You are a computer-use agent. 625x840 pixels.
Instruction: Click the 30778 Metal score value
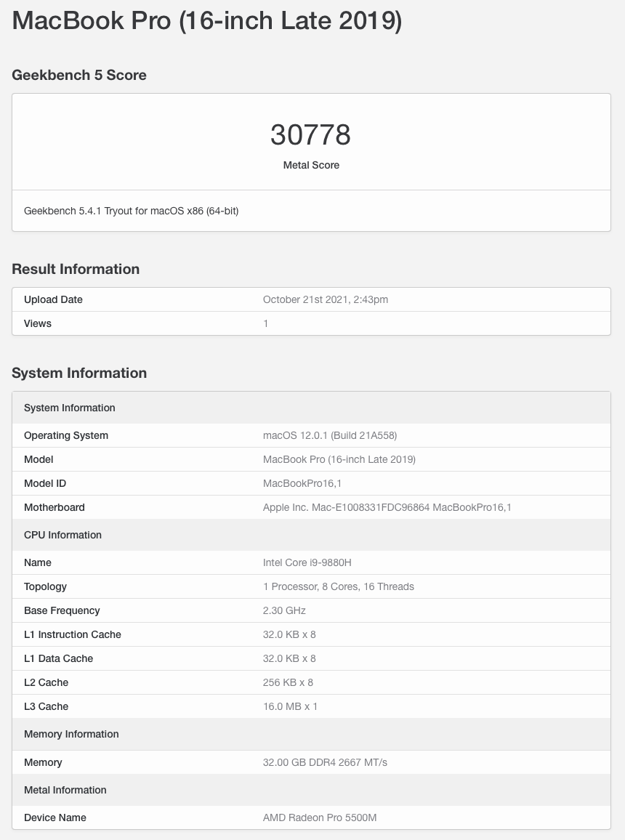click(x=310, y=134)
